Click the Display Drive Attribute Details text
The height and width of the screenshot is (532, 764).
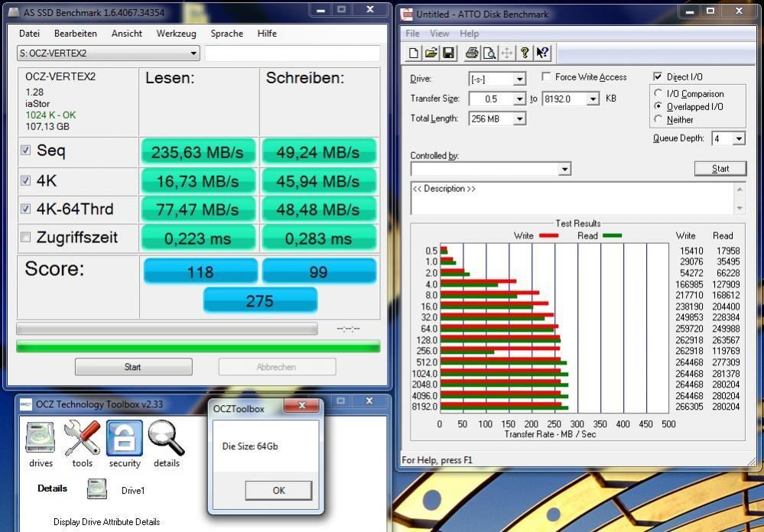107,522
